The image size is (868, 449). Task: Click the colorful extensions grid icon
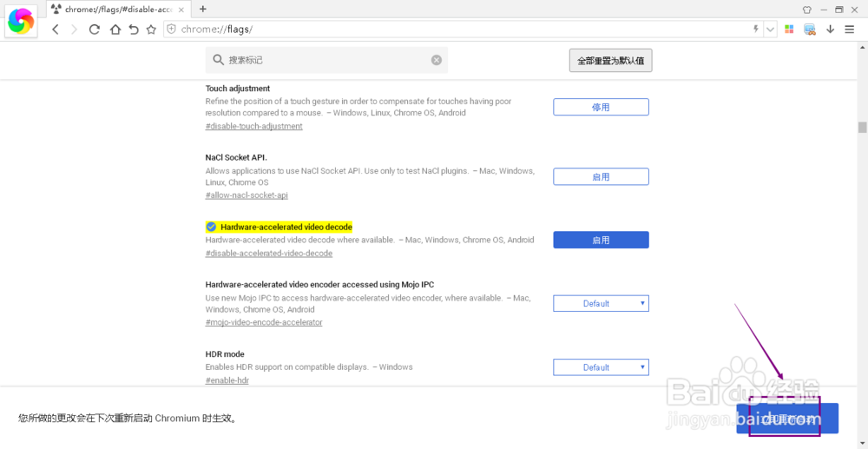[789, 30]
